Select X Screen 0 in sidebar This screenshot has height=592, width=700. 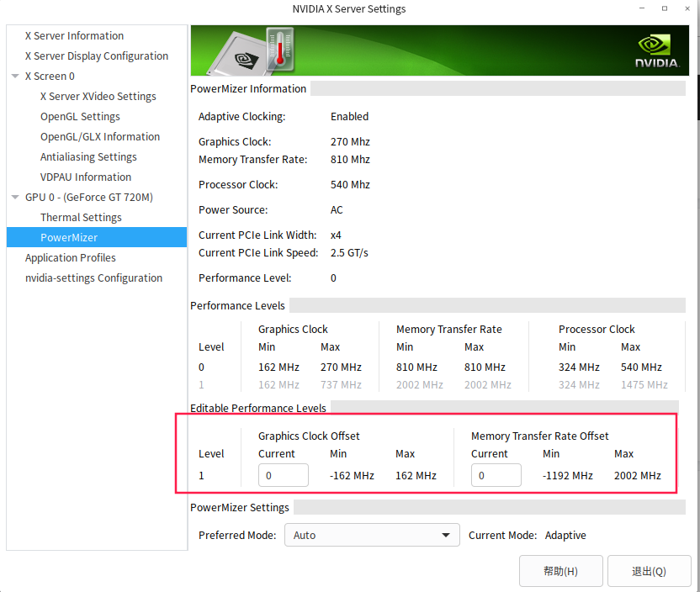(x=50, y=77)
